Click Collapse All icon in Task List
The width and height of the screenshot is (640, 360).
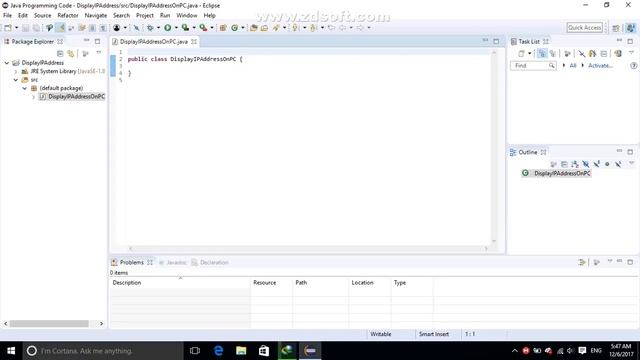click(604, 53)
